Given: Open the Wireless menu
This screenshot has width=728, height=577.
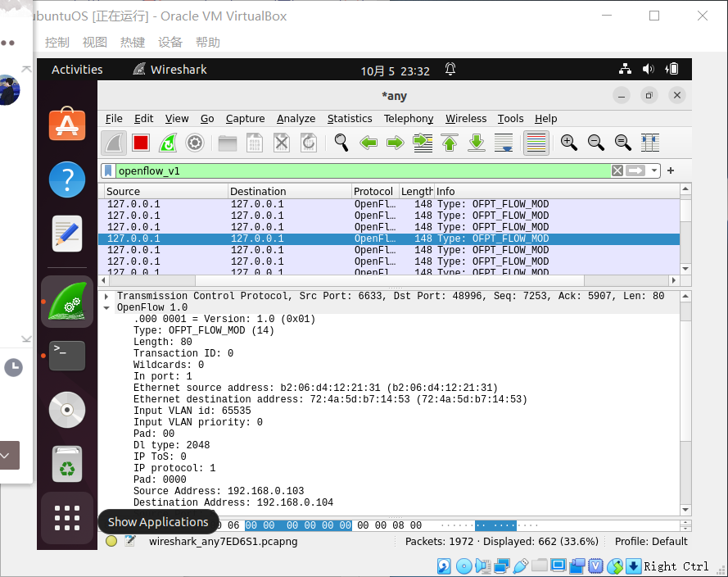Looking at the screenshot, I should coord(466,119).
